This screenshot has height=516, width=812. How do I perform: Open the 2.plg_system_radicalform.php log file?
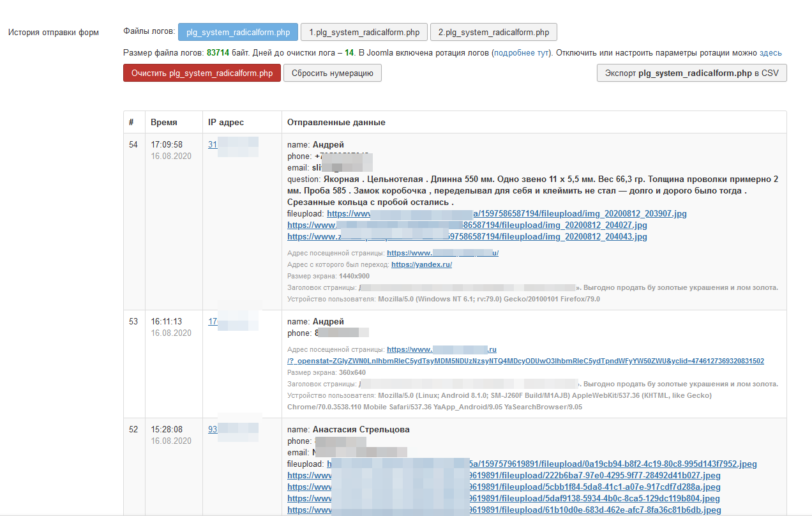493,32
